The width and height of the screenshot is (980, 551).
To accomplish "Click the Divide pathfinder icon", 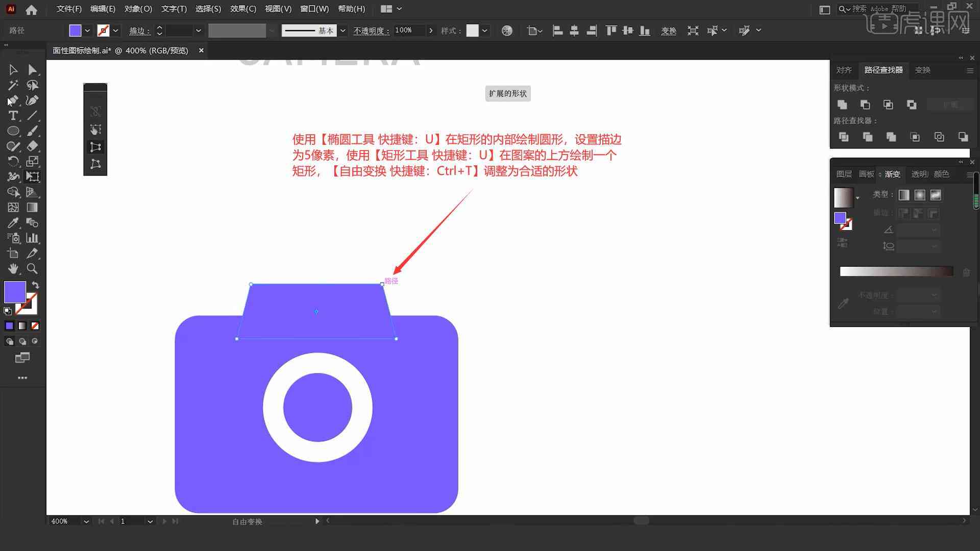I will (x=844, y=137).
